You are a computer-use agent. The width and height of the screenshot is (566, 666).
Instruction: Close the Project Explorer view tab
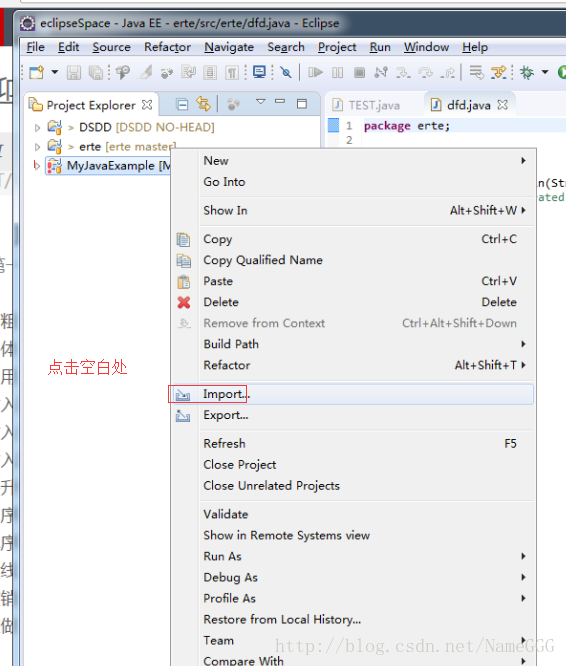pos(147,104)
